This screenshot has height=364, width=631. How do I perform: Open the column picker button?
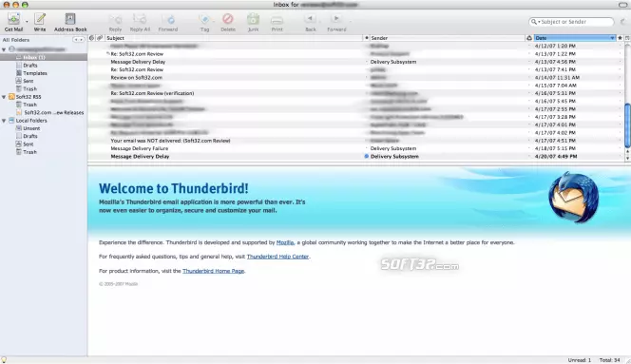(x=627, y=38)
